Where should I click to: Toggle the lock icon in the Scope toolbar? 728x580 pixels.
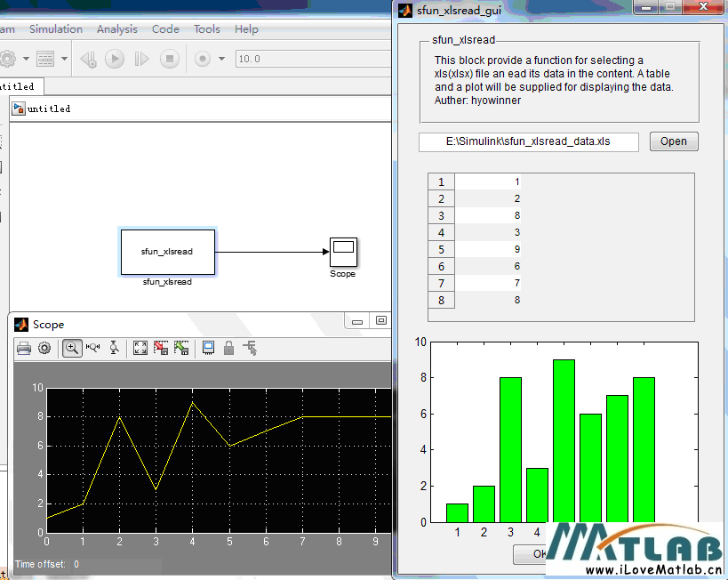(228, 348)
